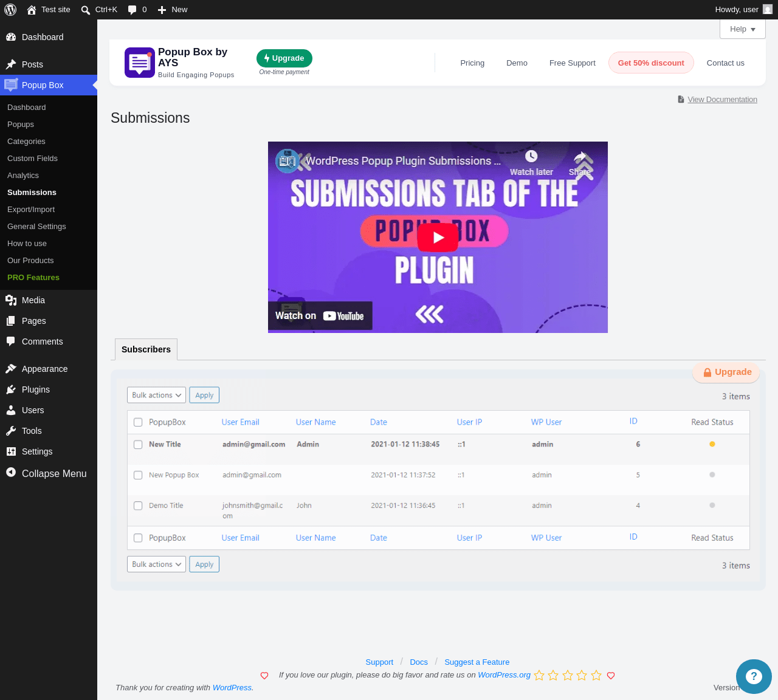Sort table by ID column header
Image resolution: width=778 pixels, height=700 pixels.
[x=633, y=421]
